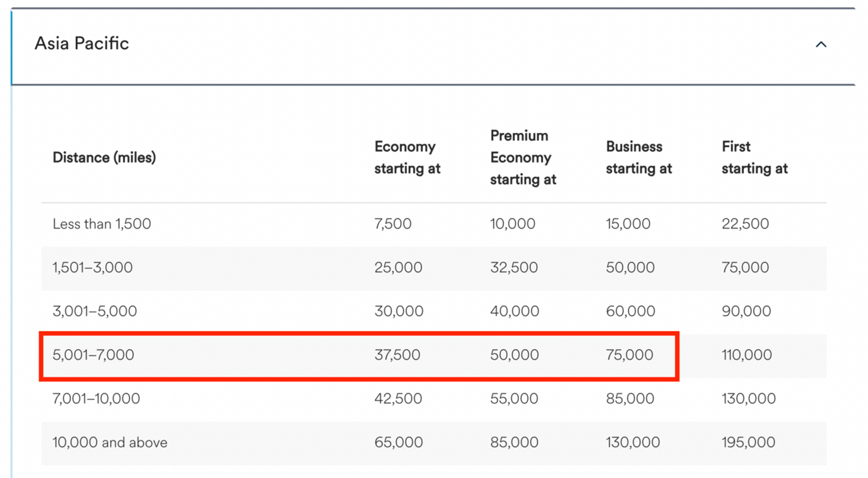Viewport: 868px width, 478px height.
Task: Click the 75,000 business value in highlighted row
Action: click(x=630, y=355)
